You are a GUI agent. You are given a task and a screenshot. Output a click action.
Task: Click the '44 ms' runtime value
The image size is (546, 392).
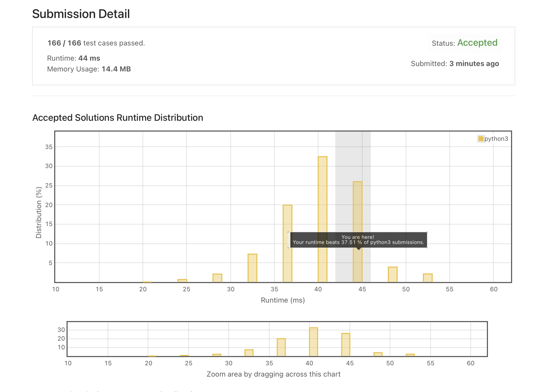(x=89, y=58)
